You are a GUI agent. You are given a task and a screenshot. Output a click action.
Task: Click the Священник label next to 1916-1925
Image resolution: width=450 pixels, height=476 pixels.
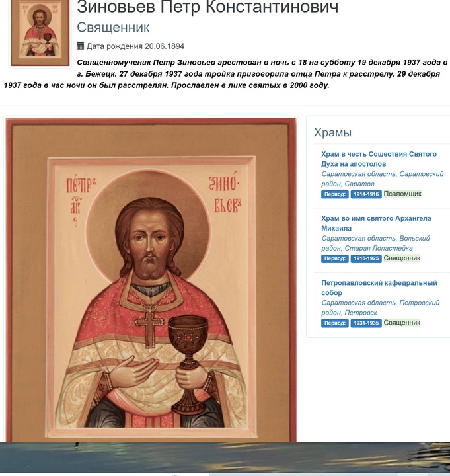pyautogui.click(x=402, y=258)
